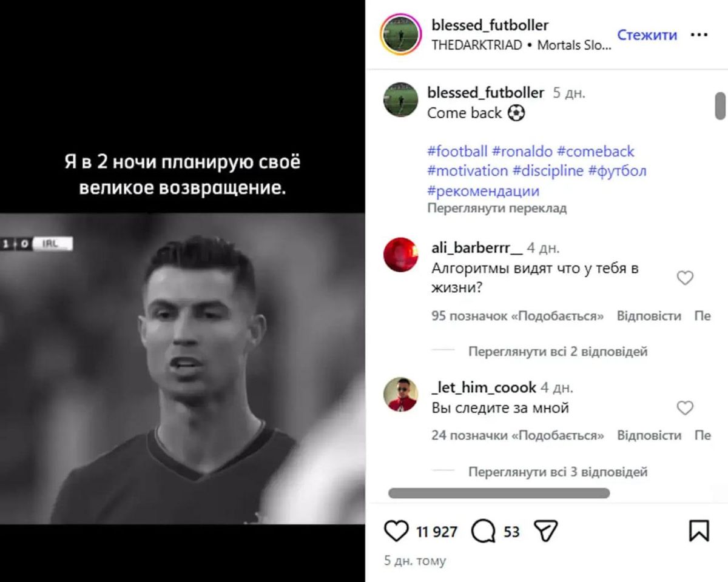Expand all 3 replies to _let_him_coook
The width and height of the screenshot is (728, 582).
click(558, 471)
